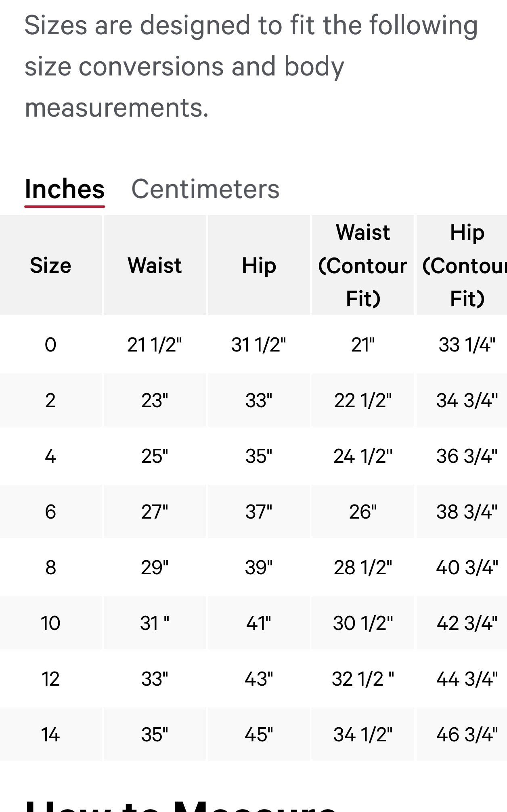Click the Size column header

click(x=50, y=266)
